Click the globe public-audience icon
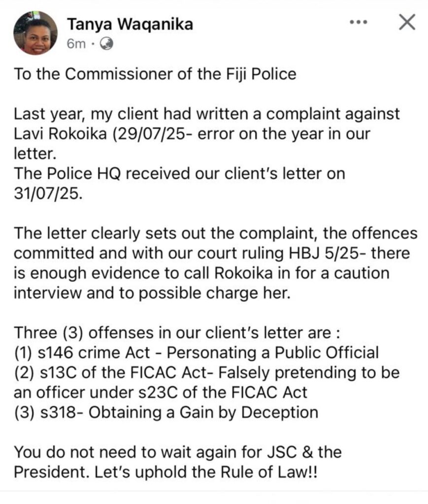Viewport: 428px width, 504px height. [x=107, y=44]
